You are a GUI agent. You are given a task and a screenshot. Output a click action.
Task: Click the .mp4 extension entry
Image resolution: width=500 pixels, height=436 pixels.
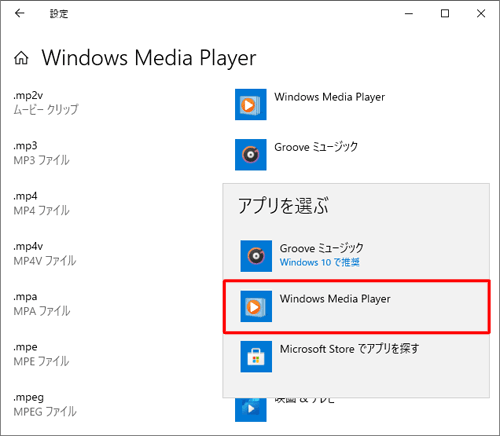coord(25,196)
